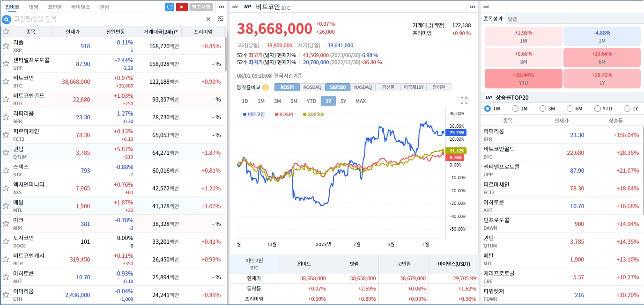
Task: Select the 1W radio in 상승률TOP20
Action: [488, 108]
